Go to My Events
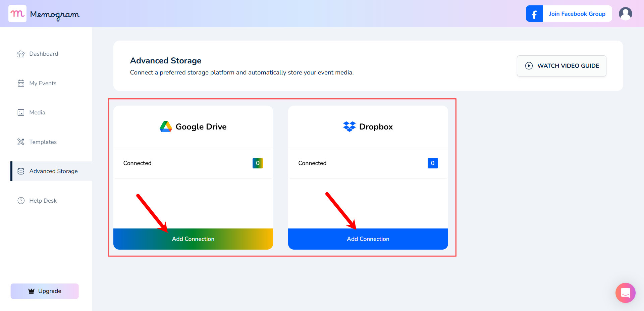Viewport: 644px width, 311px height. click(43, 83)
